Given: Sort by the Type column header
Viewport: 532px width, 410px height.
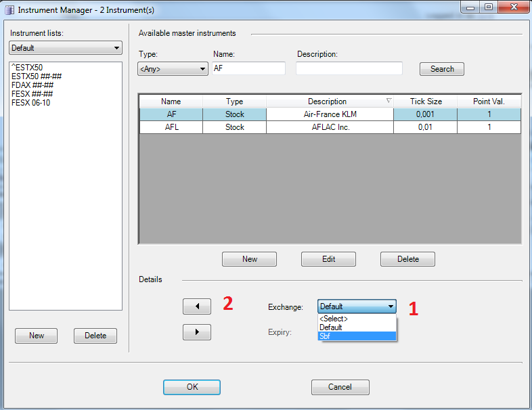Looking at the screenshot, I should [x=234, y=101].
